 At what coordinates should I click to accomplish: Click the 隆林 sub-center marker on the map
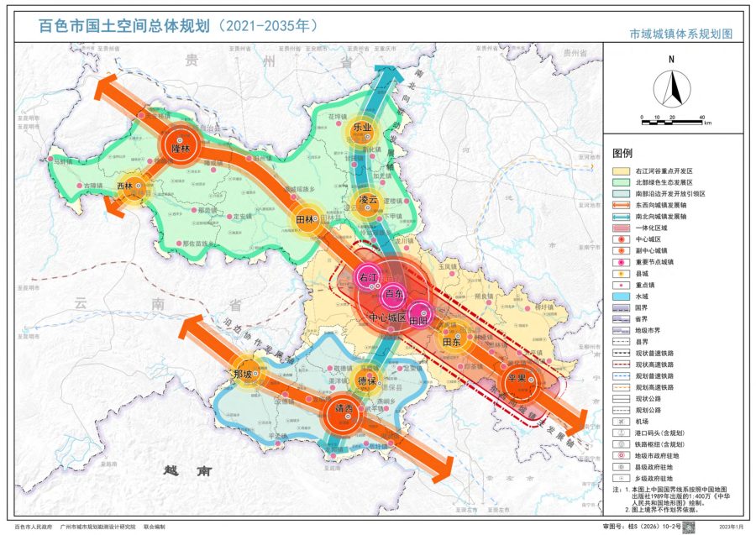181,144
